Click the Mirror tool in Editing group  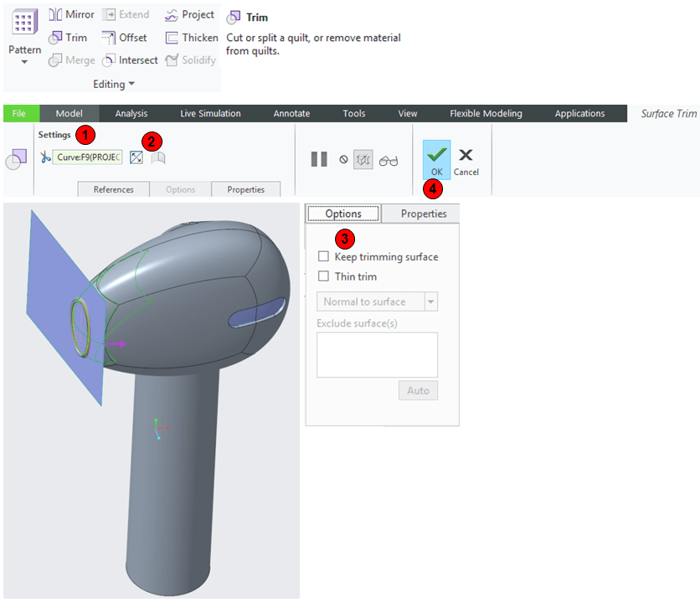tap(71, 14)
